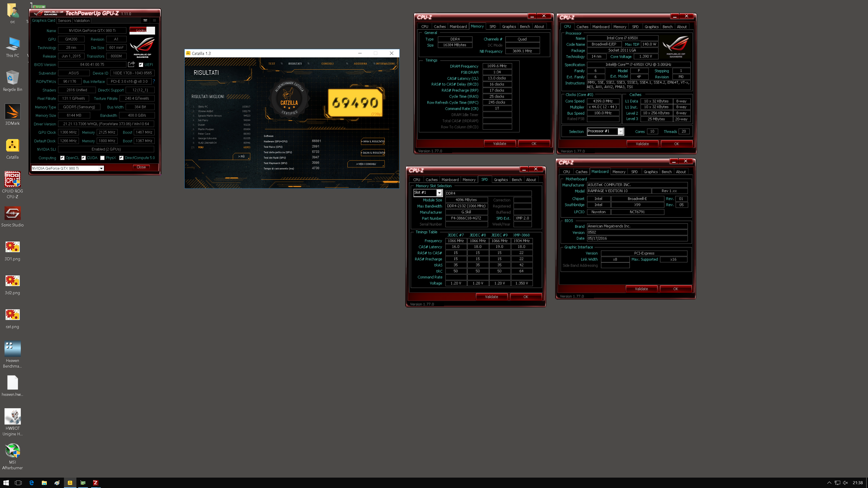
Task: Open the Recycle Bin desktop icon
Action: click(x=12, y=81)
